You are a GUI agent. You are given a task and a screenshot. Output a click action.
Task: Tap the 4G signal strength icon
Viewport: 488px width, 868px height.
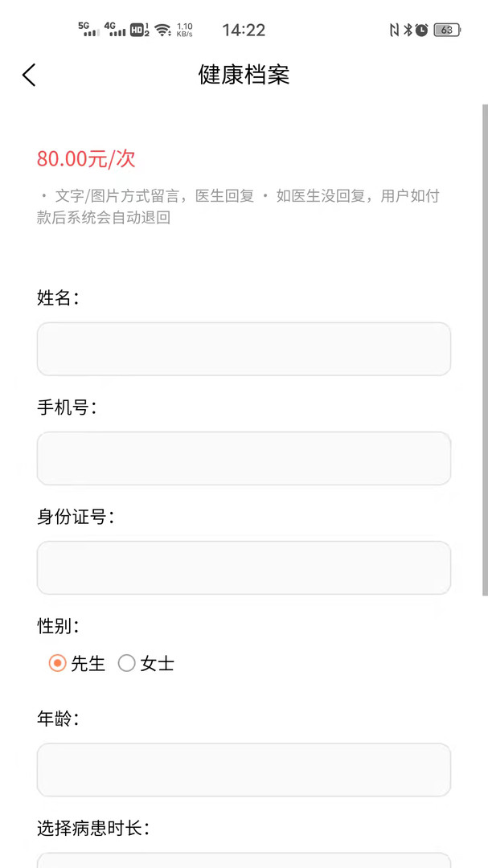115,30
